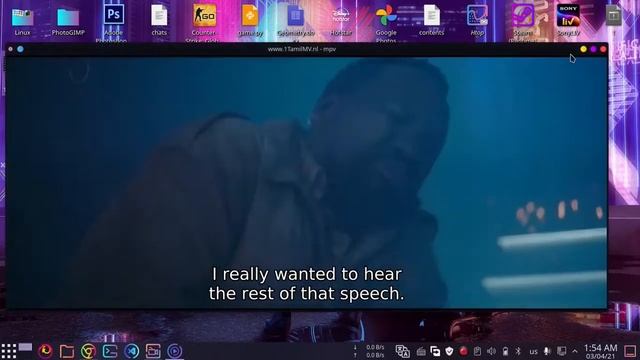Open the file manager from taskbar
Screen dimensions: 640x360
pos(67,351)
